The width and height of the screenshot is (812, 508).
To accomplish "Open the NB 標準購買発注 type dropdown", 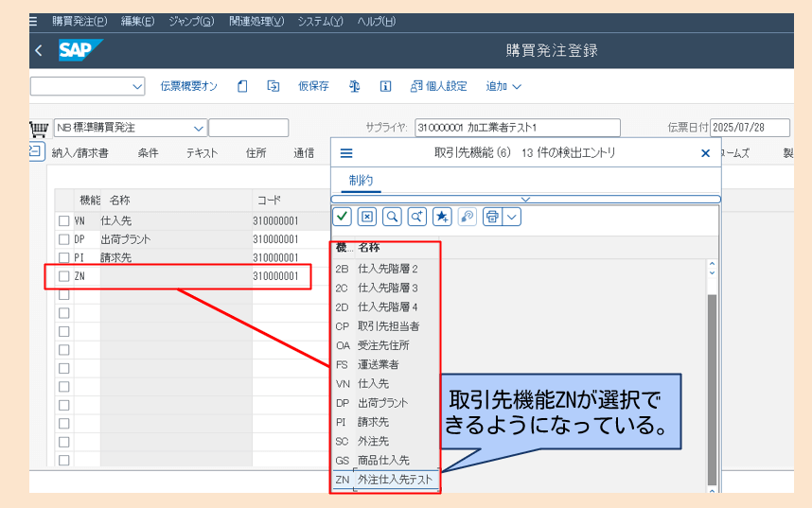I will [x=199, y=128].
